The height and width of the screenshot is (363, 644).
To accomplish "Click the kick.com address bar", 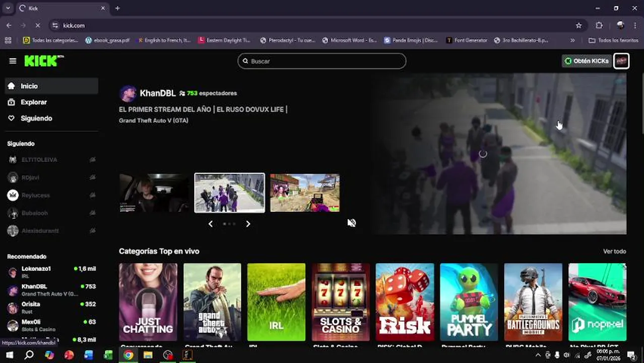I will click(317, 25).
